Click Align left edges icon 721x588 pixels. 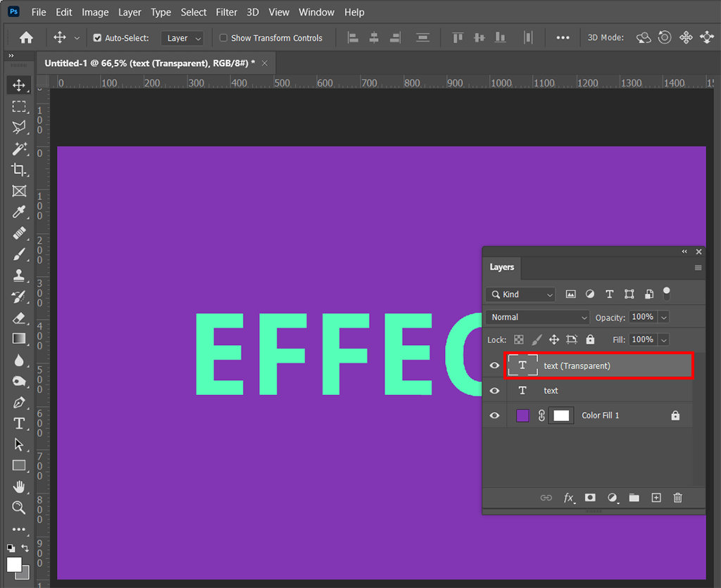click(353, 38)
